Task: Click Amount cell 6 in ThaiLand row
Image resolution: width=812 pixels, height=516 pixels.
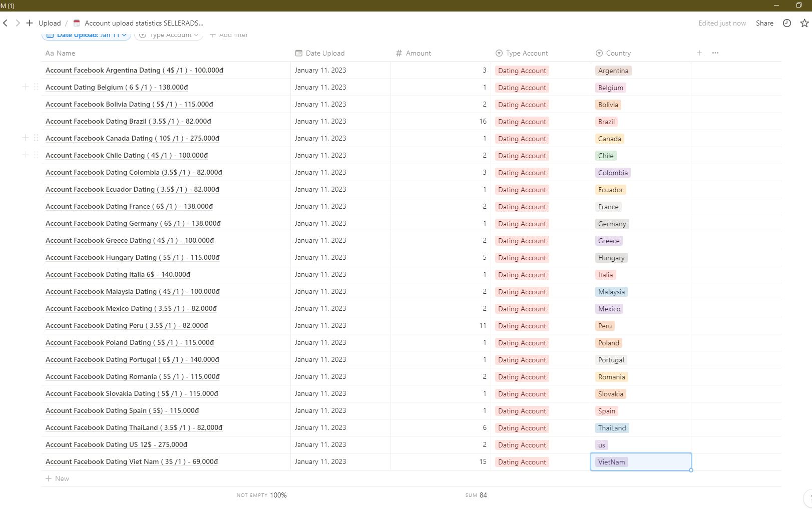Action: coord(441,427)
